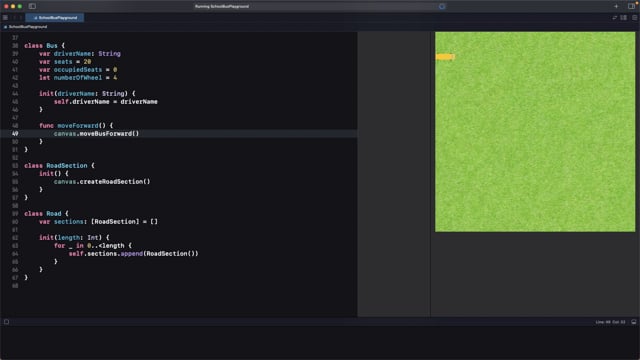Open the Library with plus icon
This screenshot has width=640, height=360.
click(616, 6)
